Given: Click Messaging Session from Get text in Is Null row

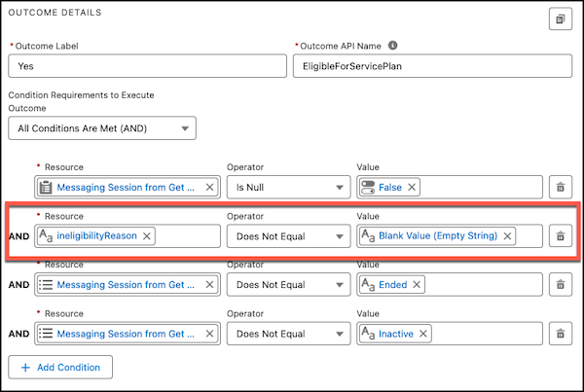Looking at the screenshot, I should 126,188.
